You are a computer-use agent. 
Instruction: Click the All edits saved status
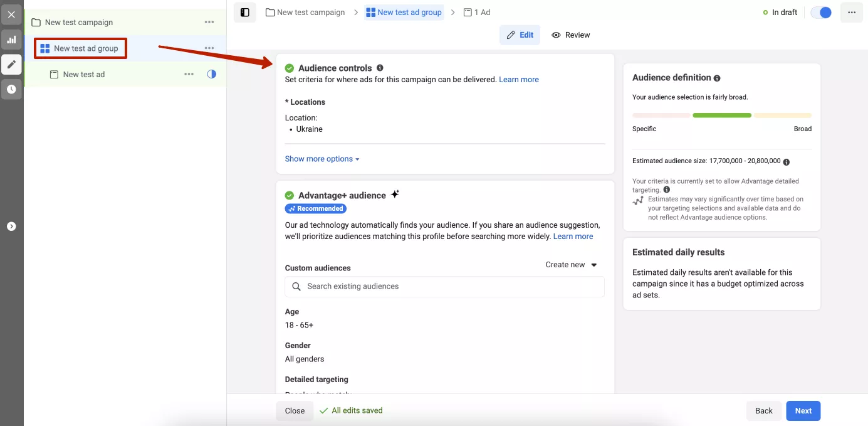(x=351, y=410)
